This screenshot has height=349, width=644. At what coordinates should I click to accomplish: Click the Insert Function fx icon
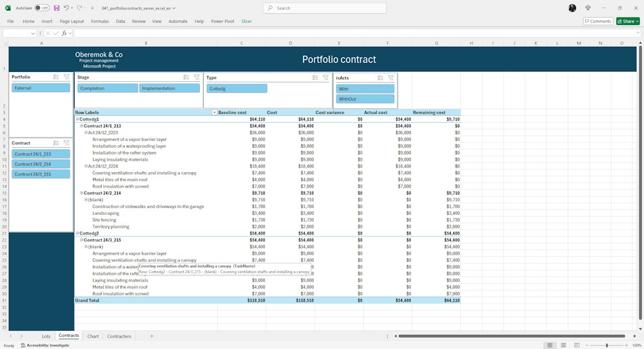pos(64,33)
